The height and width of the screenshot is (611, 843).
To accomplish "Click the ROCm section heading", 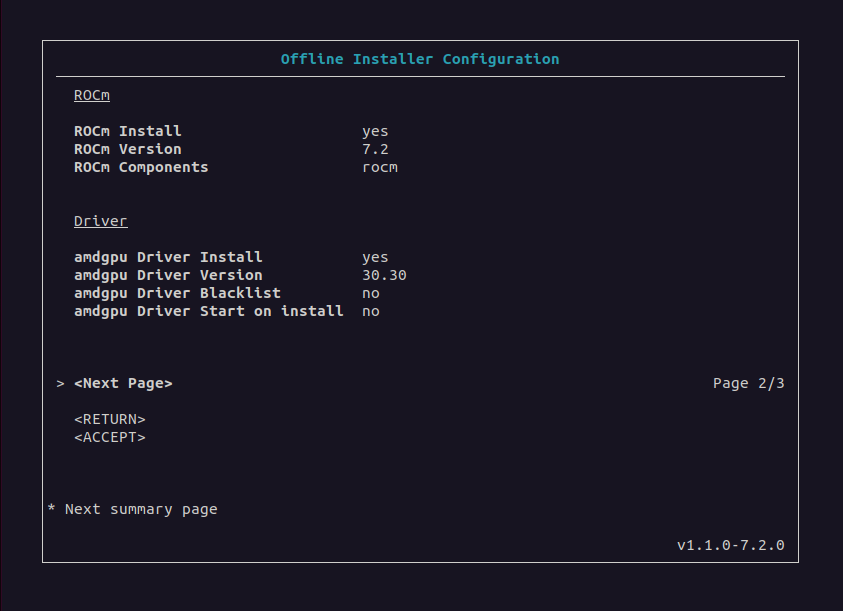I will (x=91, y=95).
